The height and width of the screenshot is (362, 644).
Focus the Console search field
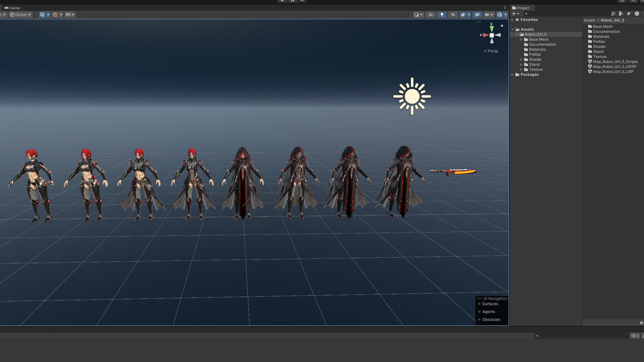(582, 336)
